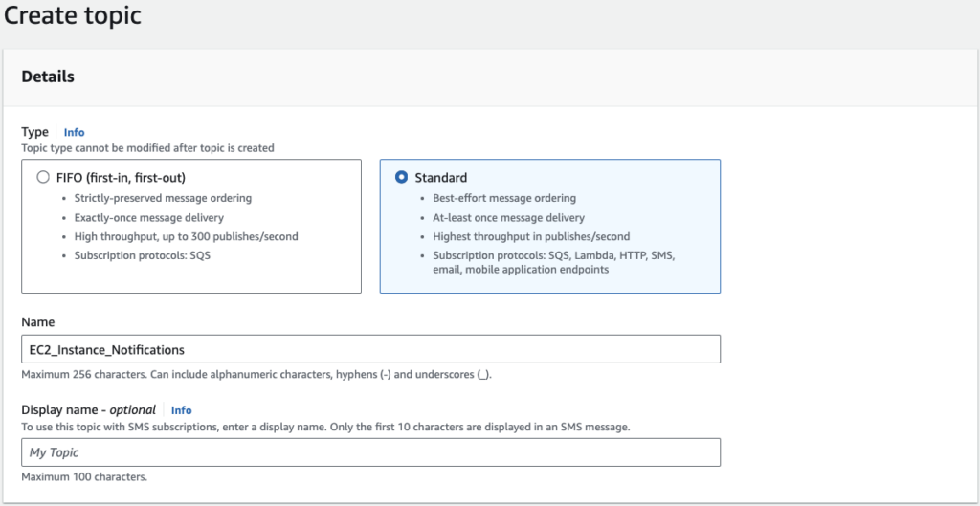Viewport: 980px width, 506px height.
Task: Click the 'Standard' option label text
Action: tap(440, 178)
